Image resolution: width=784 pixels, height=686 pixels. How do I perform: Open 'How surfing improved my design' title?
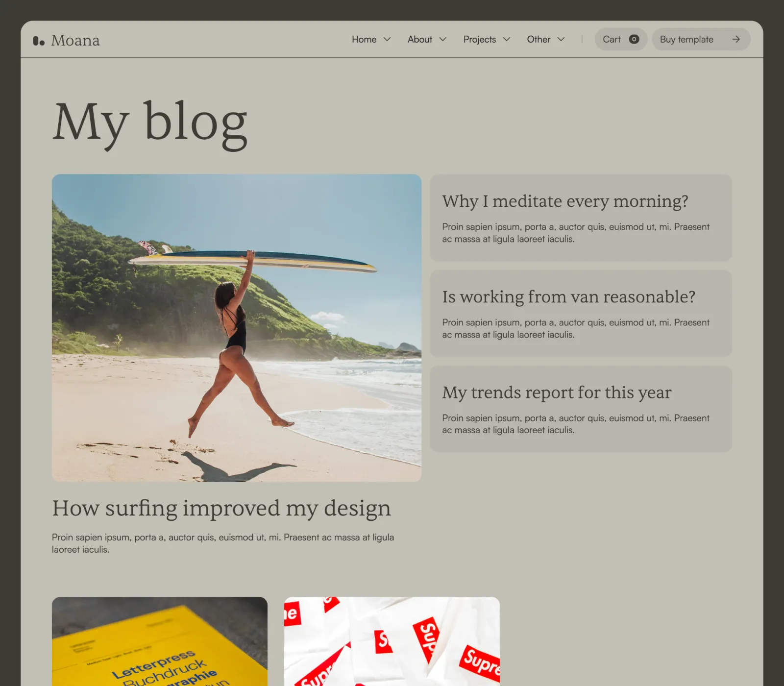[221, 508]
